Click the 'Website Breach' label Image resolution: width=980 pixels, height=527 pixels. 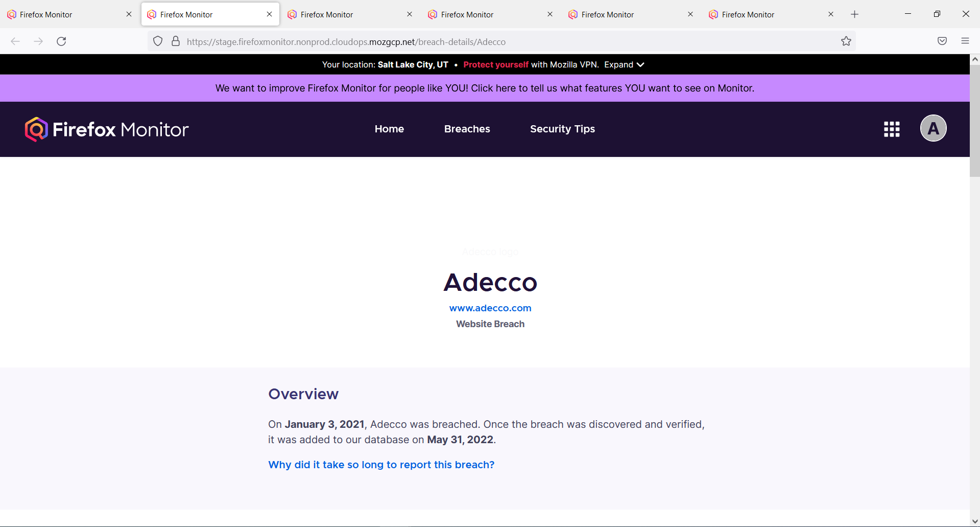pyautogui.click(x=490, y=324)
